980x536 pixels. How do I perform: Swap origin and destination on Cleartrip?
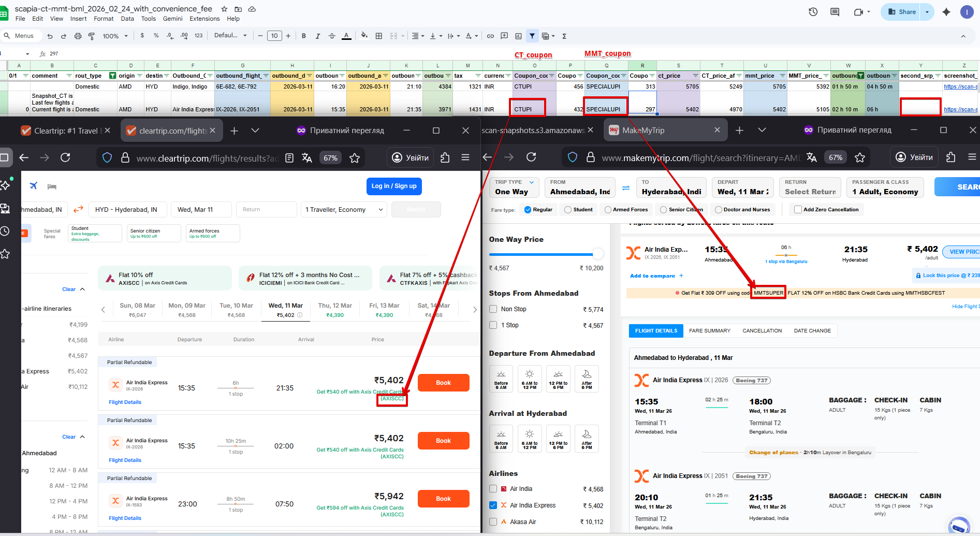(78, 209)
